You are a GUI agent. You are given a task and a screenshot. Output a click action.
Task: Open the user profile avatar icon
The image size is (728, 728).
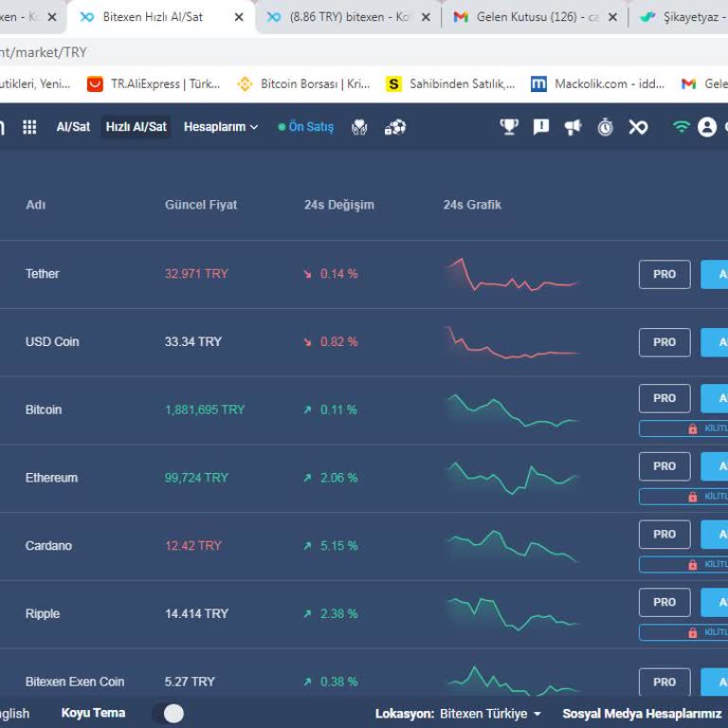click(706, 127)
